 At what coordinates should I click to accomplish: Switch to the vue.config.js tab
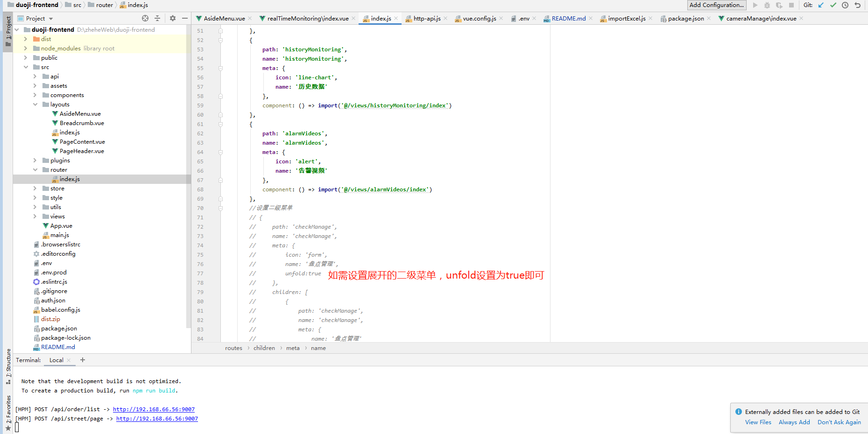click(x=479, y=19)
